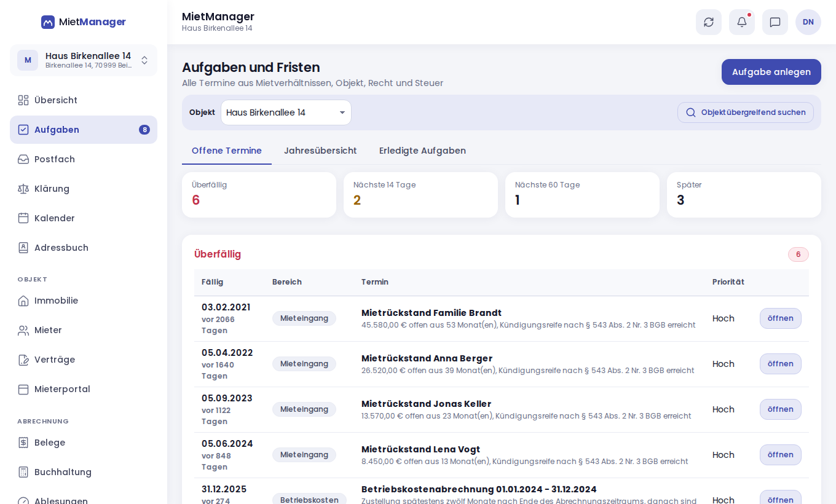This screenshot has height=504, width=836.
Task: Click the Termin column header
Action: [375, 282]
